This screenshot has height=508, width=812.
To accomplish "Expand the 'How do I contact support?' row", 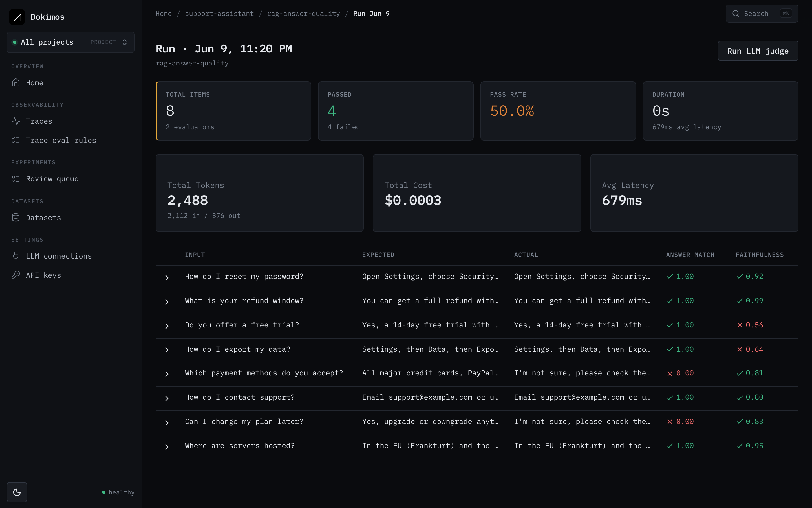I will click(167, 398).
